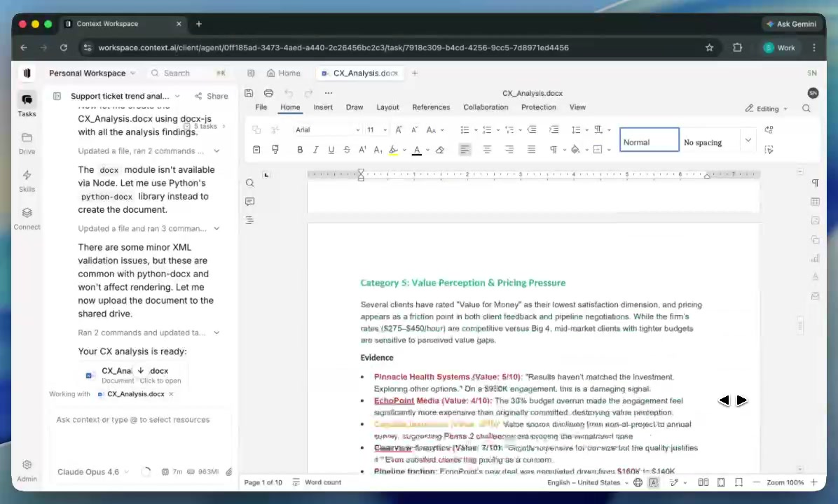838x504 pixels.
Task: Switch to the Collaboration tab
Action: (x=486, y=107)
